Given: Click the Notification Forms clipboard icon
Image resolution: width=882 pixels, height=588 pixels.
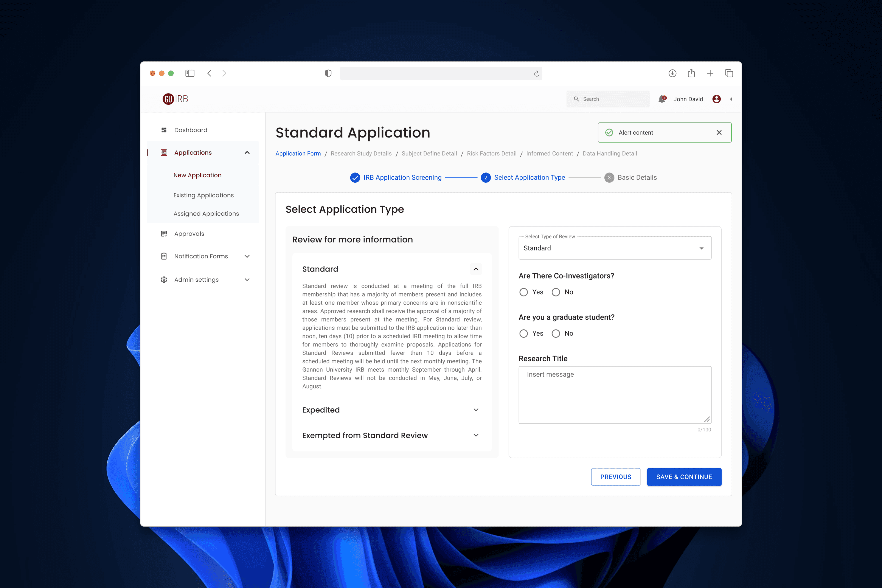Looking at the screenshot, I should click(x=164, y=256).
